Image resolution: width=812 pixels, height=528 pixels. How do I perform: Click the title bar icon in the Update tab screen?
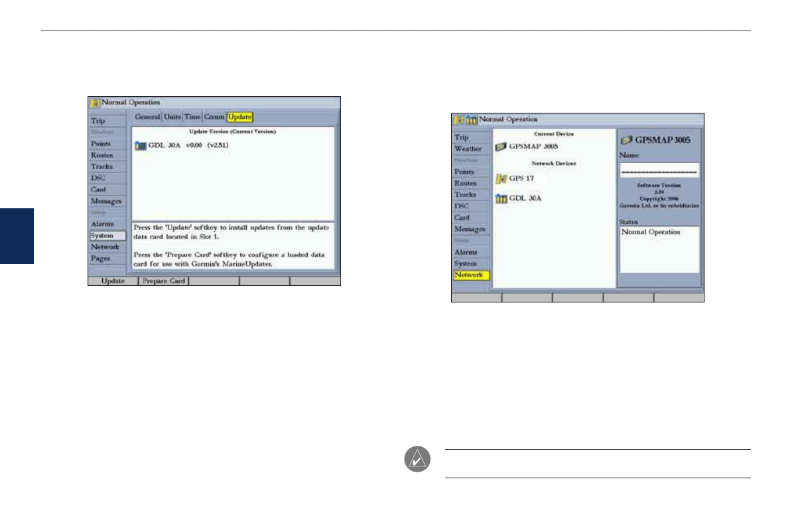95,103
